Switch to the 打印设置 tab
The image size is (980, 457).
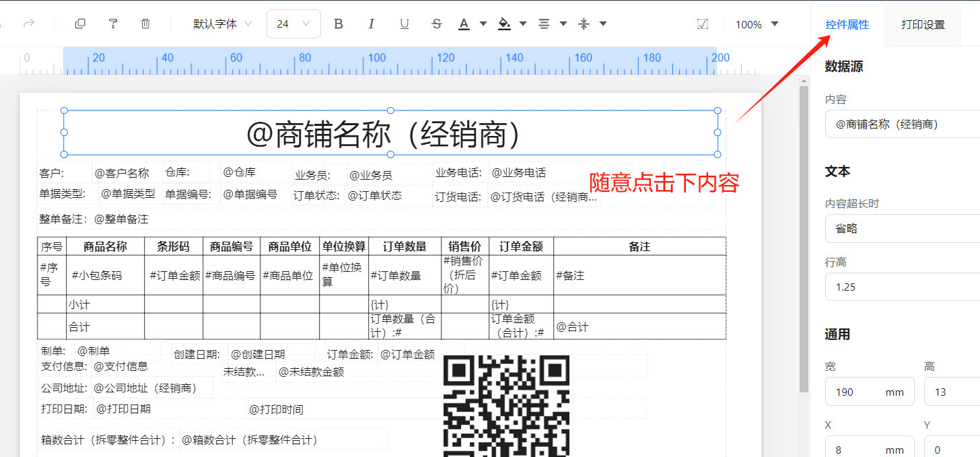pos(923,24)
